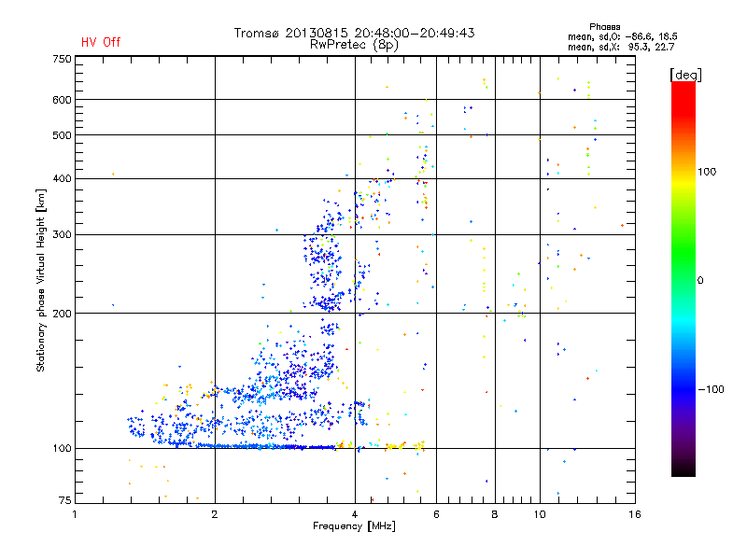Click the 'mean, sd,O: -86.6, 18.5' line
This screenshot has width=747, height=560.
click(x=623, y=36)
